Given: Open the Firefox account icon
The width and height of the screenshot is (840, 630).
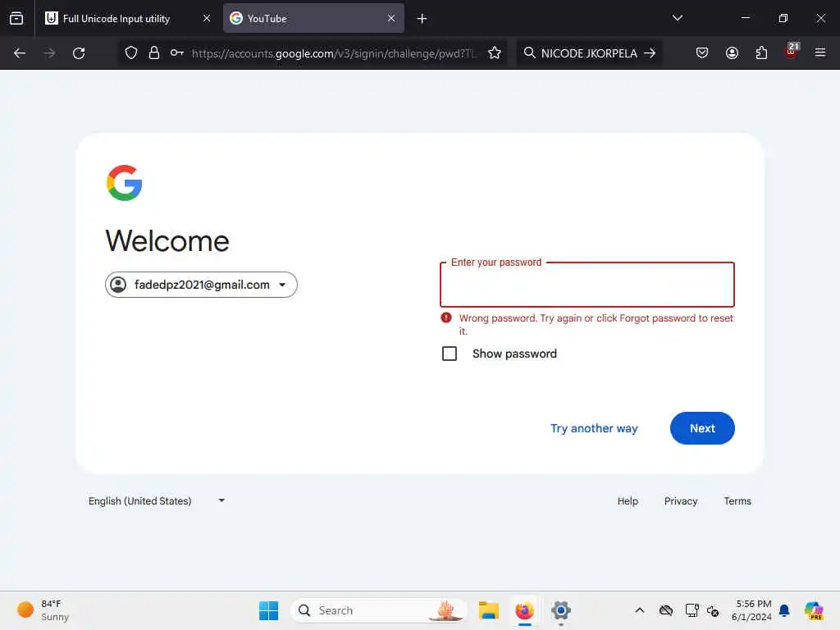Looking at the screenshot, I should (732, 52).
